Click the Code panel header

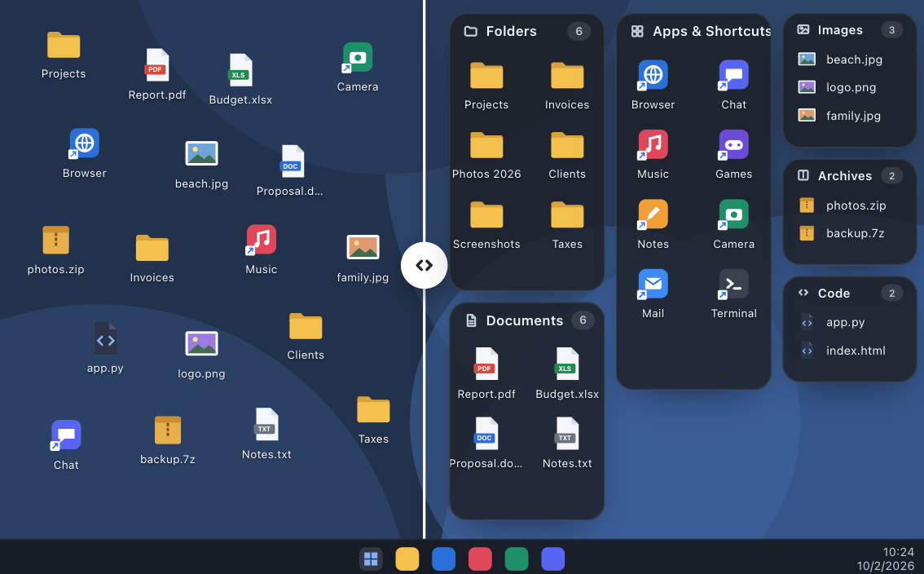pyautogui.click(x=849, y=294)
